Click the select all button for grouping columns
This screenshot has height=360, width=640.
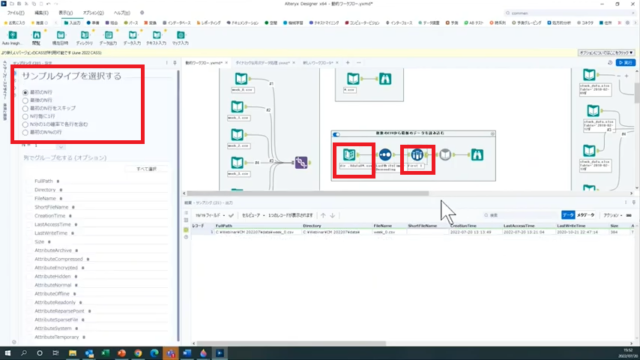(x=146, y=169)
